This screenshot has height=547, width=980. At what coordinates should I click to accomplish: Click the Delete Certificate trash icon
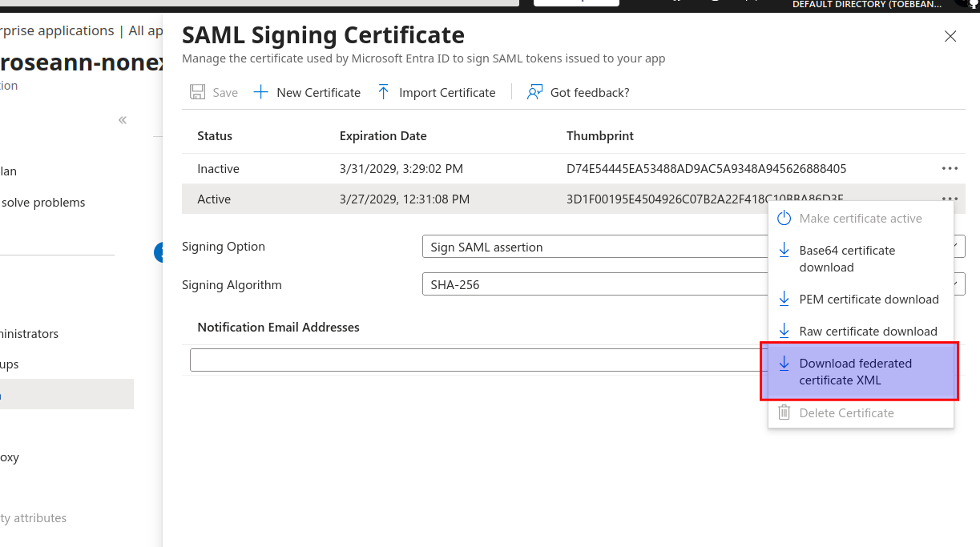(783, 412)
